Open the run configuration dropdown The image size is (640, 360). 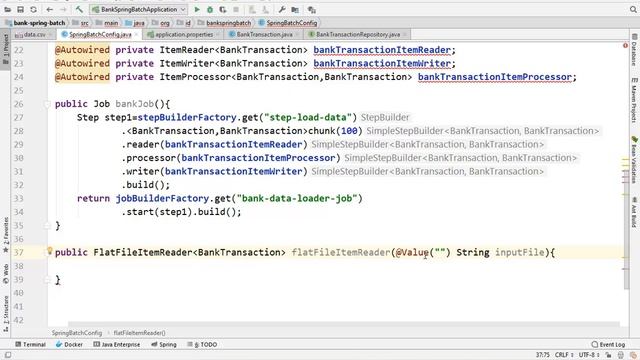pos(139,9)
